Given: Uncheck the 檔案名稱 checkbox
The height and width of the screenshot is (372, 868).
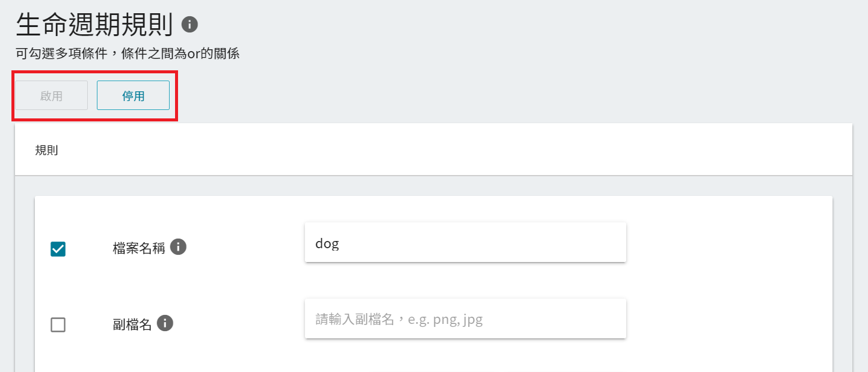Looking at the screenshot, I should point(58,249).
